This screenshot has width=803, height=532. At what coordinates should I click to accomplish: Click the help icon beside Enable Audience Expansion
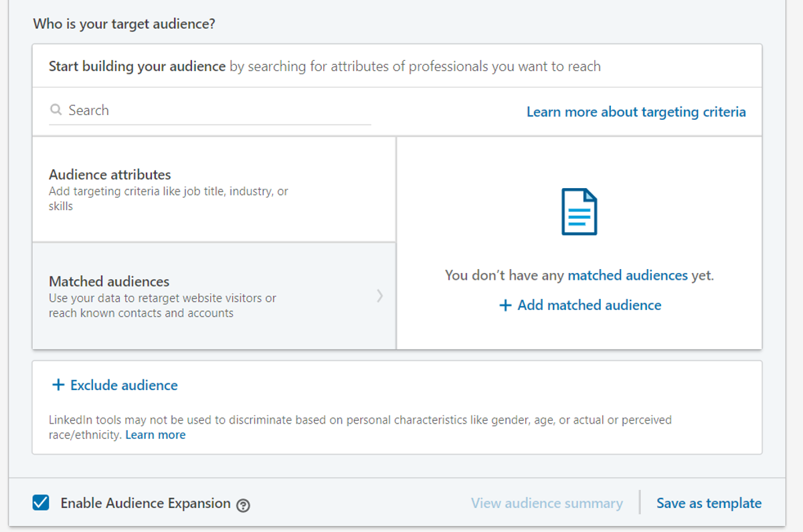[244, 505]
